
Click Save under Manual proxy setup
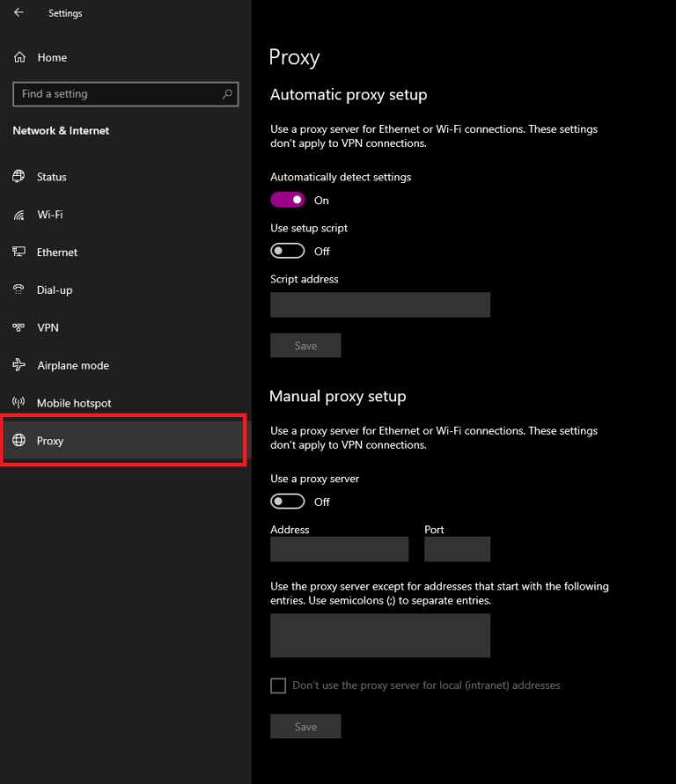tap(305, 726)
